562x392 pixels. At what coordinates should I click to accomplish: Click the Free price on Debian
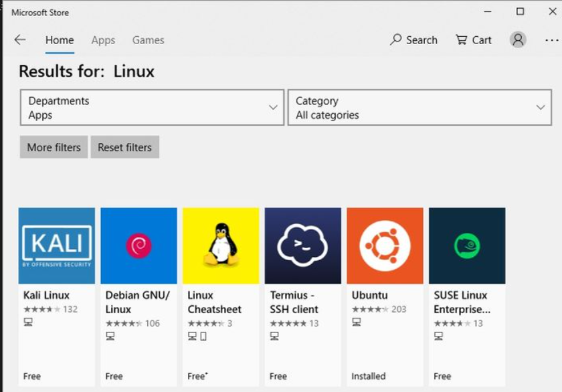[x=114, y=376]
